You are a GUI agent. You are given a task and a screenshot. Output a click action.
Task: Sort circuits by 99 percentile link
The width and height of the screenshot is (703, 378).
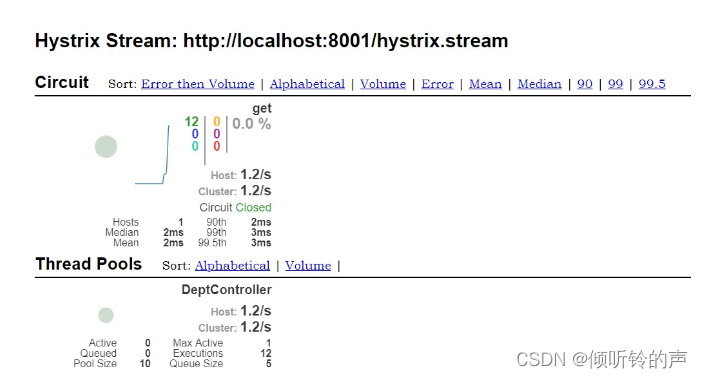pos(615,84)
